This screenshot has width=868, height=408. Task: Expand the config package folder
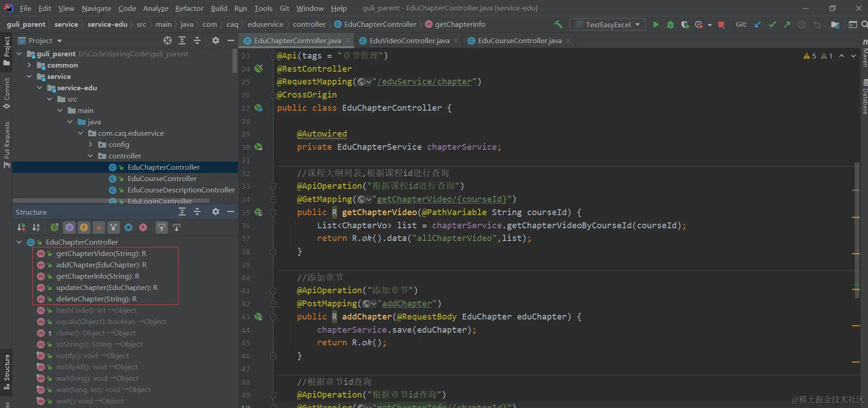[x=90, y=144]
